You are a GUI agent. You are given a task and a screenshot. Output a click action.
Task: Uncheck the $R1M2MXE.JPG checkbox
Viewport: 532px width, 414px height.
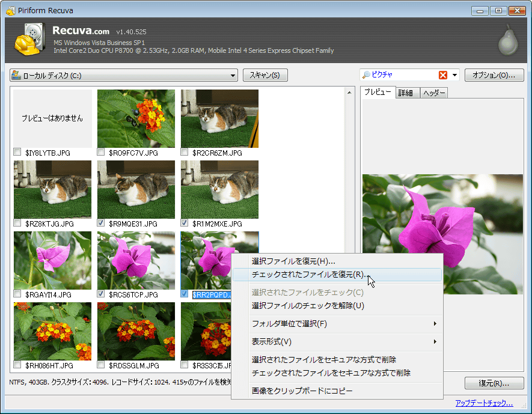(184, 223)
